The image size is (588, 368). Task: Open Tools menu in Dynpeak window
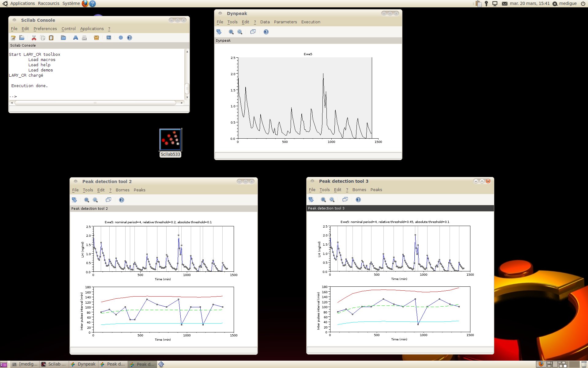coord(232,22)
